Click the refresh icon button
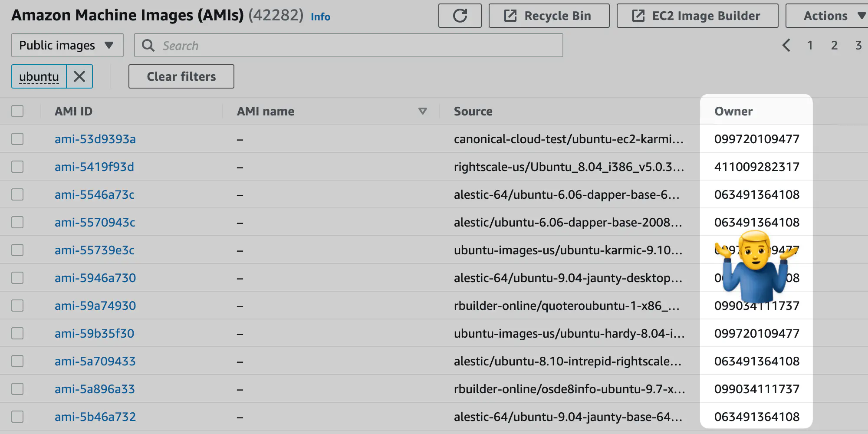Viewport: 868px width, 434px height. coord(460,16)
